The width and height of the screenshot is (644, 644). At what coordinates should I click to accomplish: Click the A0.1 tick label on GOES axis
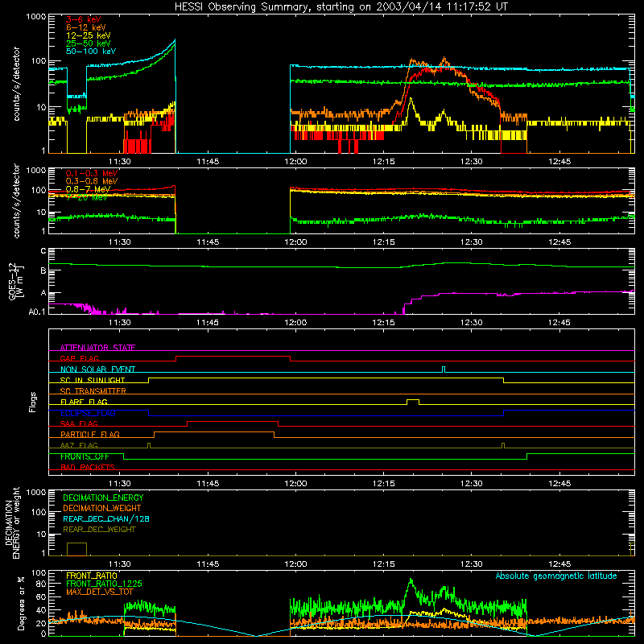pyautogui.click(x=36, y=312)
